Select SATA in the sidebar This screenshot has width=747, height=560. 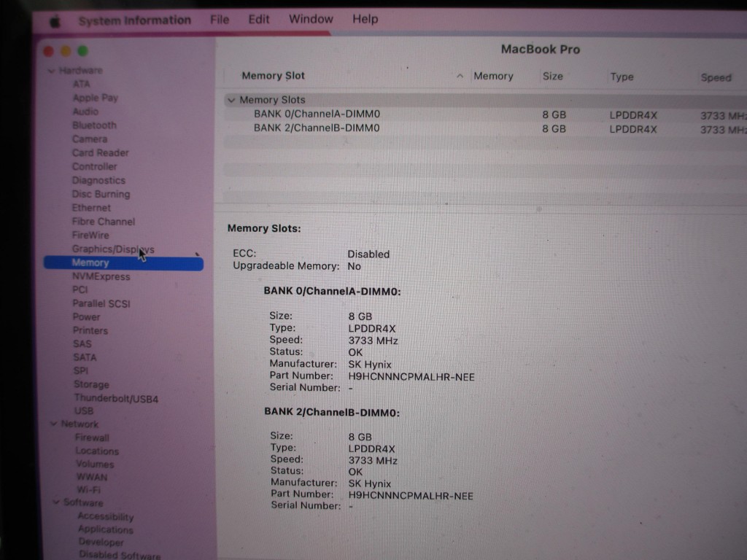85,357
